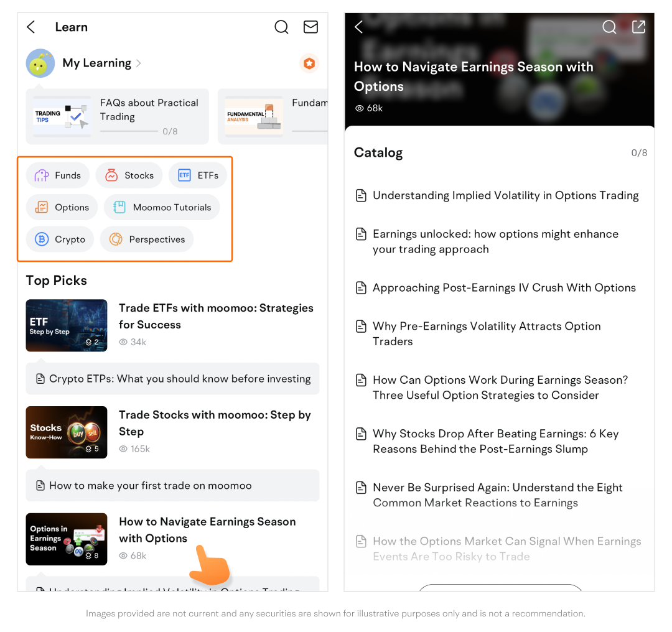This screenshot has height=632, width=672.
Task: Select the Funds category chip
Action: point(58,175)
